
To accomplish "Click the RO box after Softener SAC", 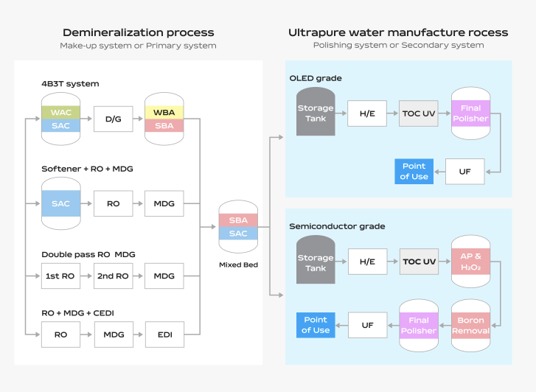I will (113, 203).
